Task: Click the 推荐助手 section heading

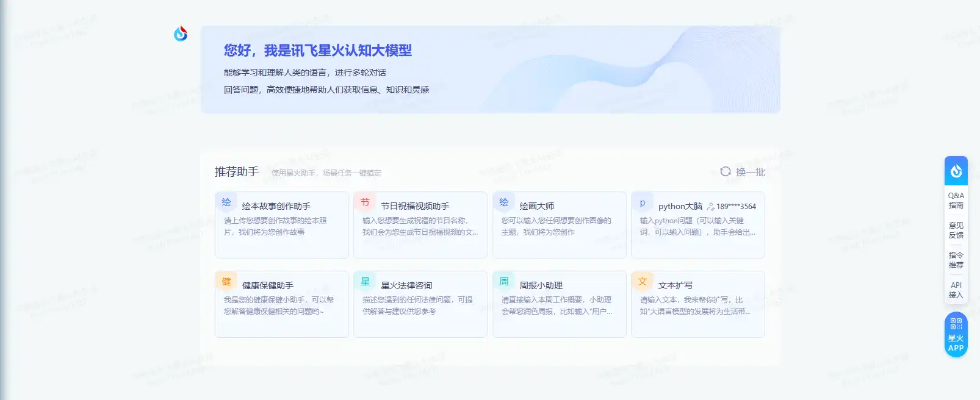Action: pyautogui.click(x=237, y=172)
